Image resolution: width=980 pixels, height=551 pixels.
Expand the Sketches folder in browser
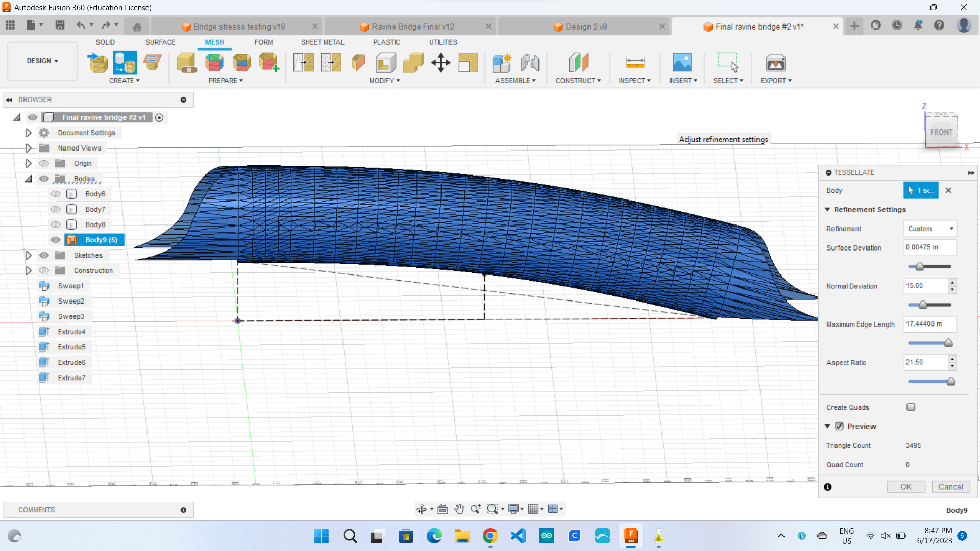pos(28,255)
